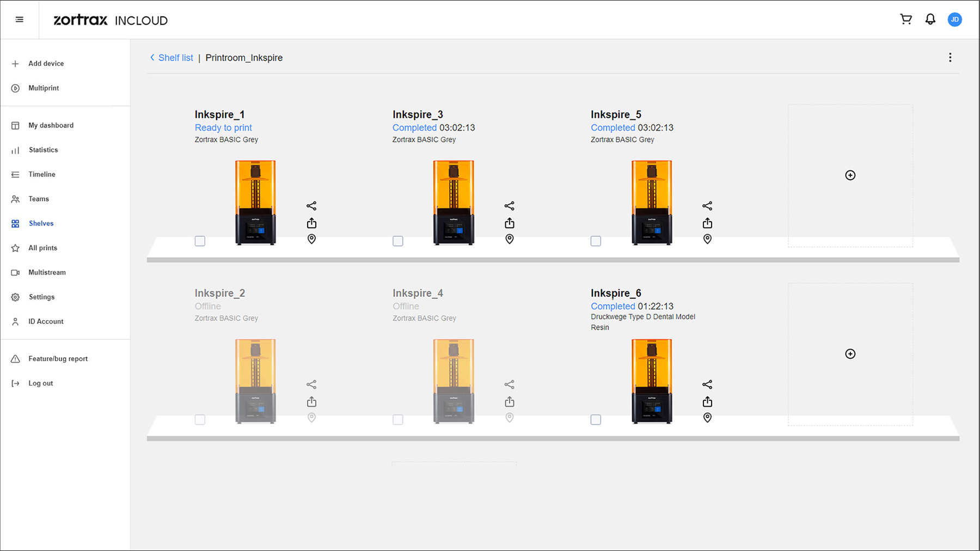
Task: Open the shelf three-dot options menu
Action: [950, 58]
